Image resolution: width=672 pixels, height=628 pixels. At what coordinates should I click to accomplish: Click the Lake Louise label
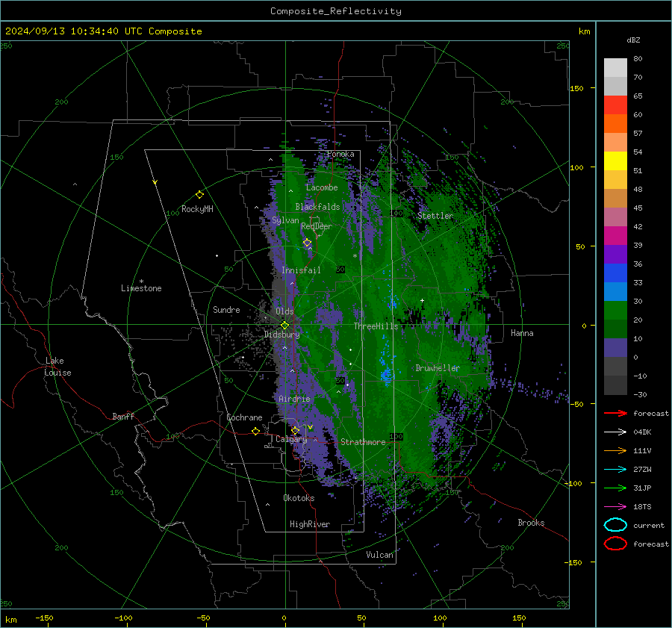tap(57, 367)
